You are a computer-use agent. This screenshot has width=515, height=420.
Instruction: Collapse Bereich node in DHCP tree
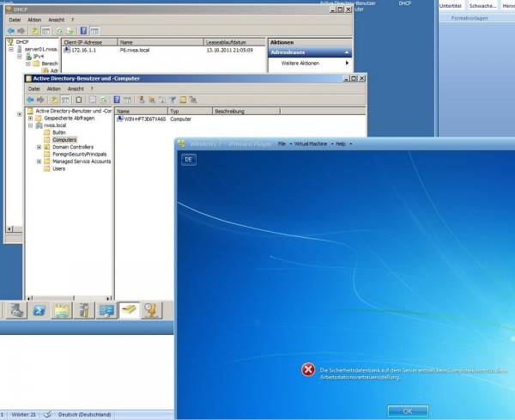point(28,64)
